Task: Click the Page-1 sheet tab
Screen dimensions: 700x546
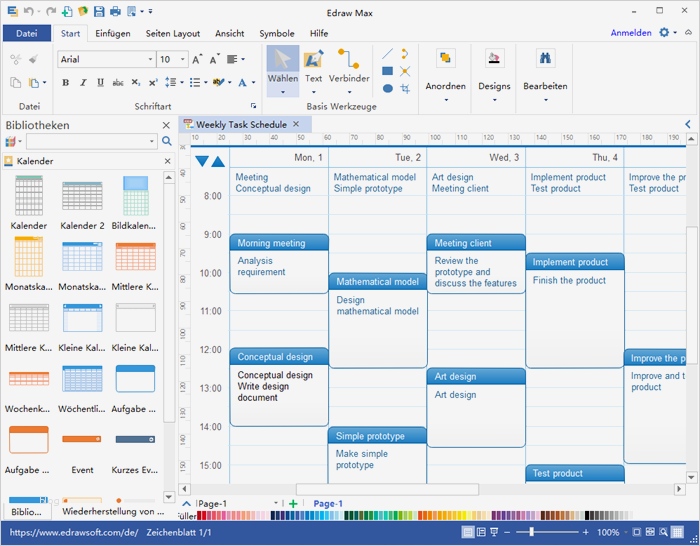Action: pos(328,504)
